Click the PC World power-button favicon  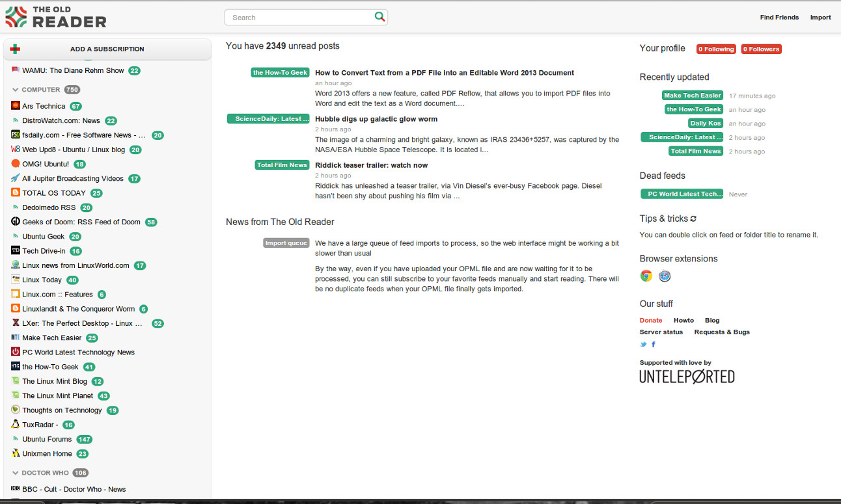coord(16,352)
